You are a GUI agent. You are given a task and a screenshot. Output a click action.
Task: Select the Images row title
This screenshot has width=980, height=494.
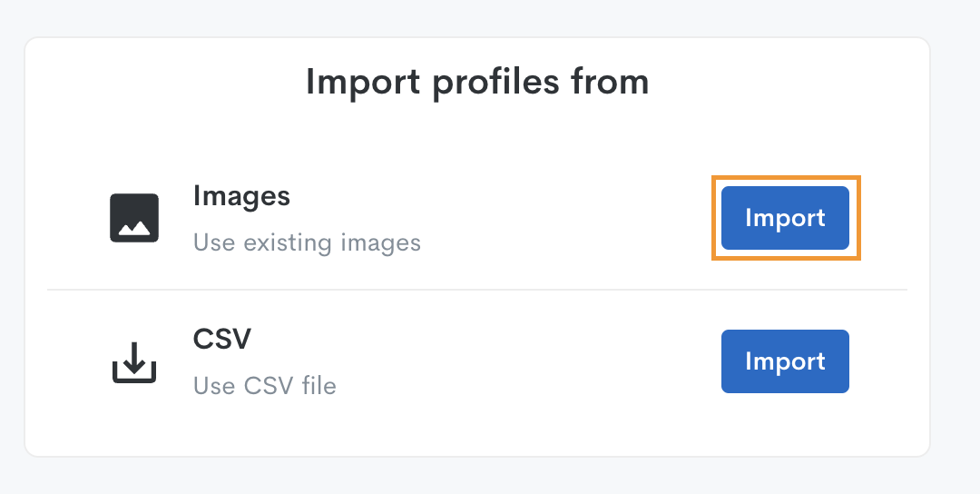[x=242, y=196]
